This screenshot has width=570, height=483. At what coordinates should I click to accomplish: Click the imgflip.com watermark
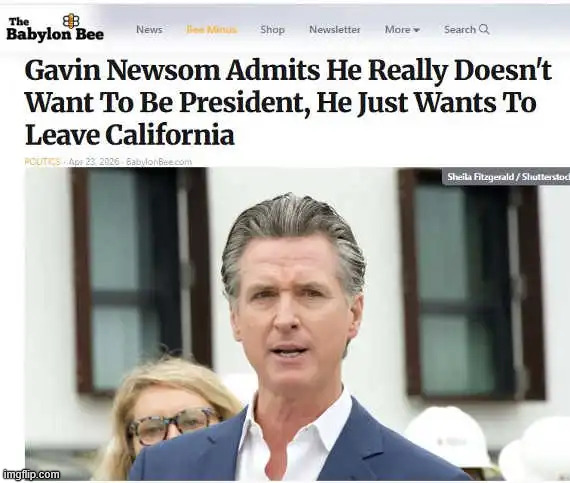tap(31, 474)
